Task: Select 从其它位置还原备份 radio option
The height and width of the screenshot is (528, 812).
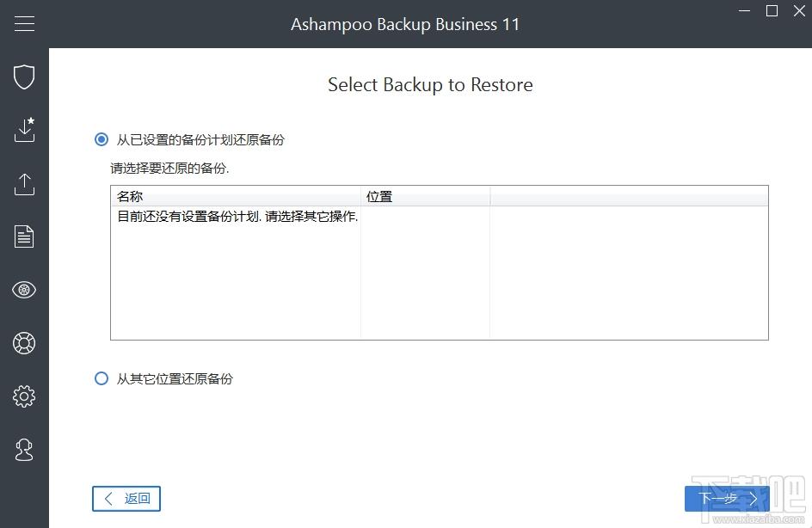Action: (101, 378)
